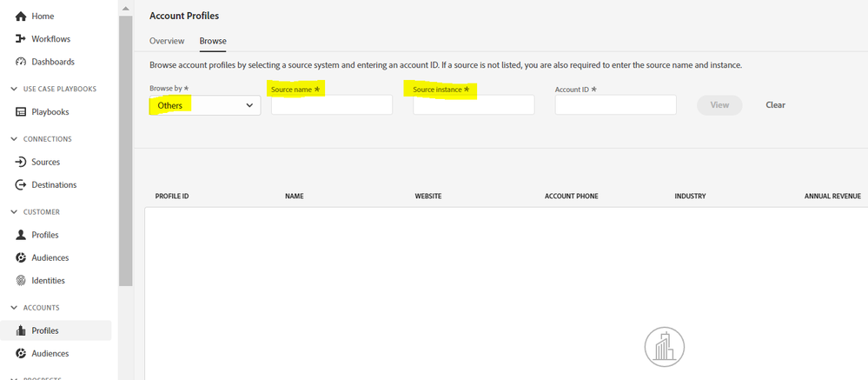The height and width of the screenshot is (380, 868).
Task: Click the Destinations arrow icon
Action: [x=21, y=184]
